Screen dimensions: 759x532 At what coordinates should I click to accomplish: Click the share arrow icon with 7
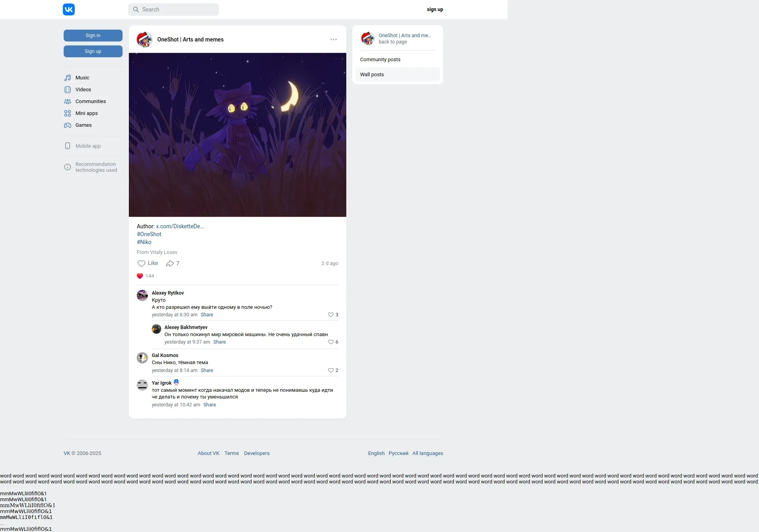coord(170,263)
